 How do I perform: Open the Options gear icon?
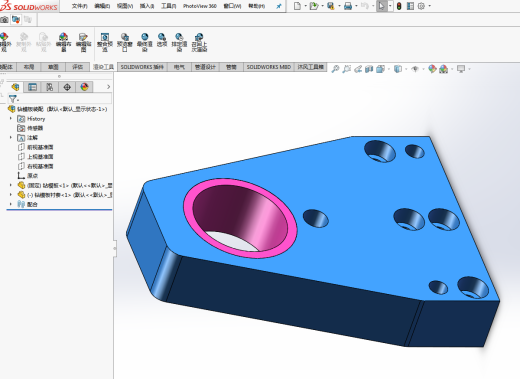click(421, 6)
